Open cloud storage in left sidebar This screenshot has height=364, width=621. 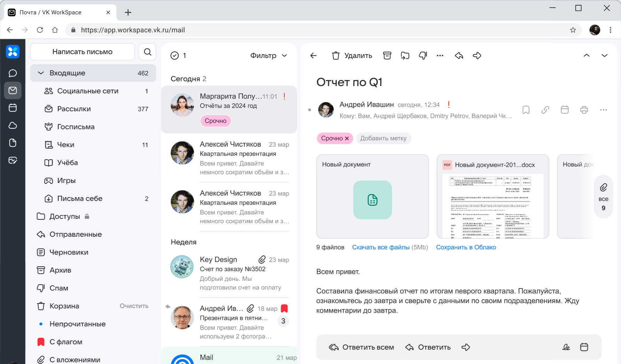click(13, 126)
